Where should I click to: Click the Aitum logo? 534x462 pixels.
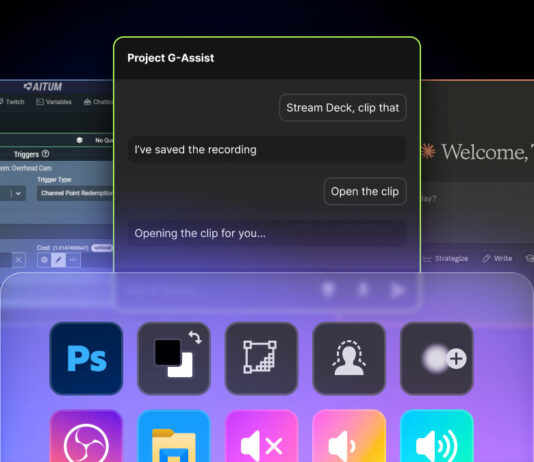(43, 87)
